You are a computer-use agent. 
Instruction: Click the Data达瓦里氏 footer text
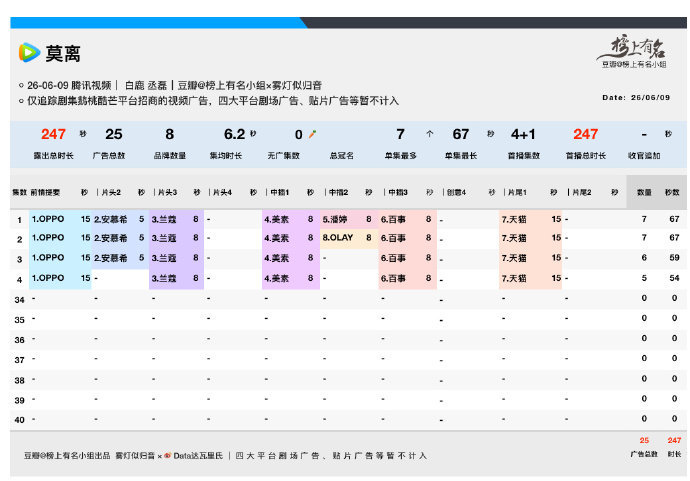(198, 455)
